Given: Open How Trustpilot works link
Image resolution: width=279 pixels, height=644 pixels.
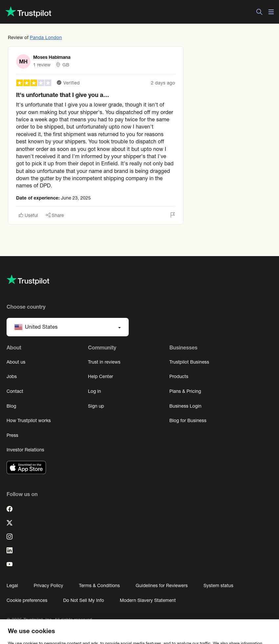Looking at the screenshot, I should (x=29, y=420).
